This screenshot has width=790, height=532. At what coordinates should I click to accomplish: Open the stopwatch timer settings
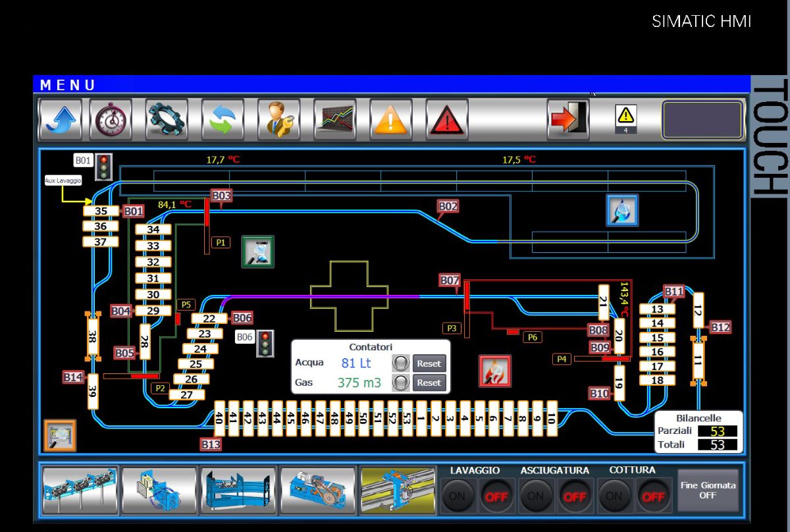coord(111,119)
